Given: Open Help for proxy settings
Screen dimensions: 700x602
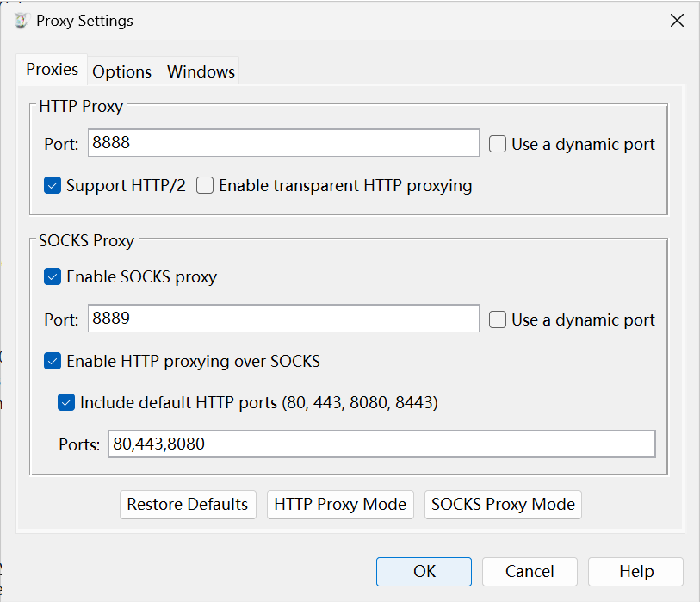Looking at the screenshot, I should (x=635, y=571).
